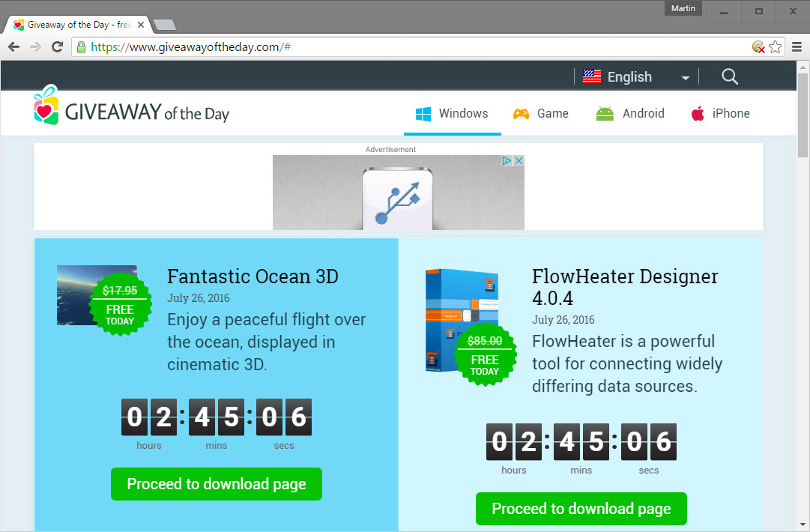Go back with the browser back arrow
Image resolution: width=810 pixels, height=532 pixels.
pos(14,47)
